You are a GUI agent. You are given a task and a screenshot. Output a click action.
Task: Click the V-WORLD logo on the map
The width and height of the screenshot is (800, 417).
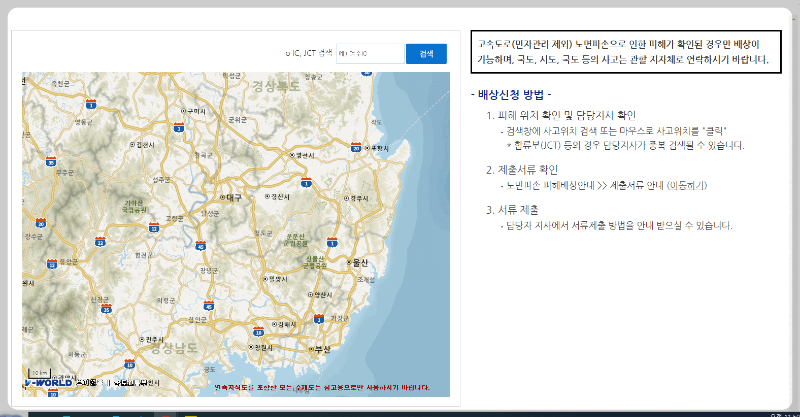point(48,382)
